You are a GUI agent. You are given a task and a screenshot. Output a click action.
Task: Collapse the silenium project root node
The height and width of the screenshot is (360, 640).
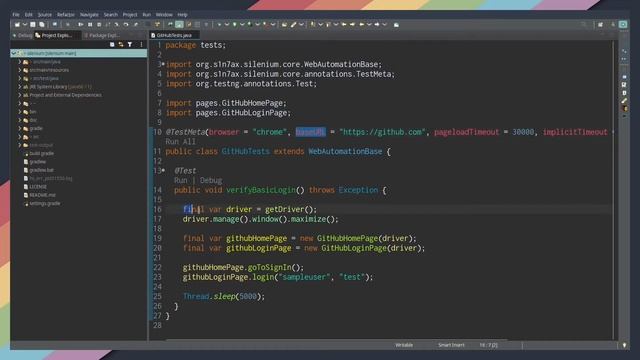coord(13,53)
